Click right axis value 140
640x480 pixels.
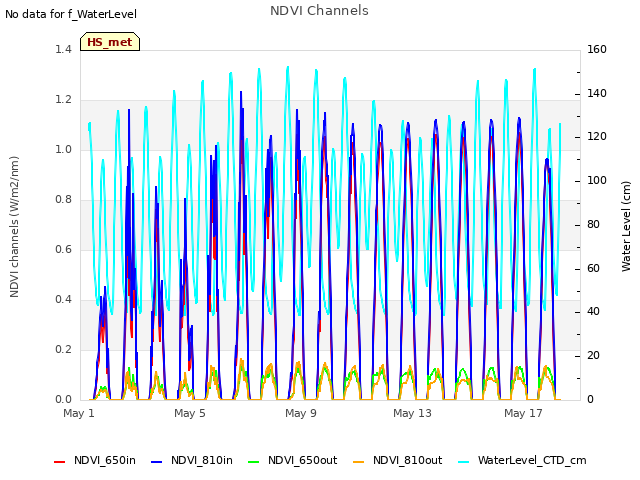pos(597,93)
